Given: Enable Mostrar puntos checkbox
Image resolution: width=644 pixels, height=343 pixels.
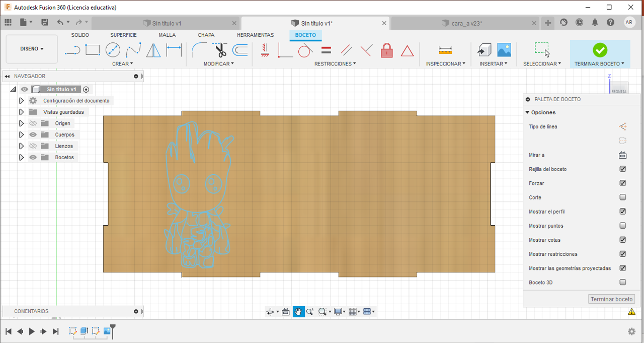Looking at the screenshot, I should [623, 226].
